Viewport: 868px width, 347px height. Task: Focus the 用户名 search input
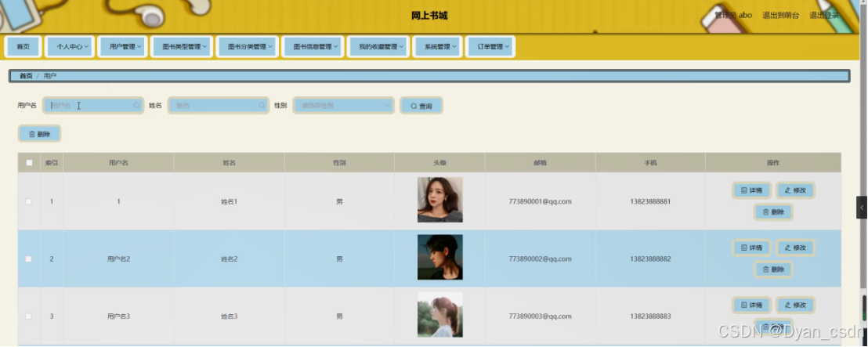(x=93, y=105)
